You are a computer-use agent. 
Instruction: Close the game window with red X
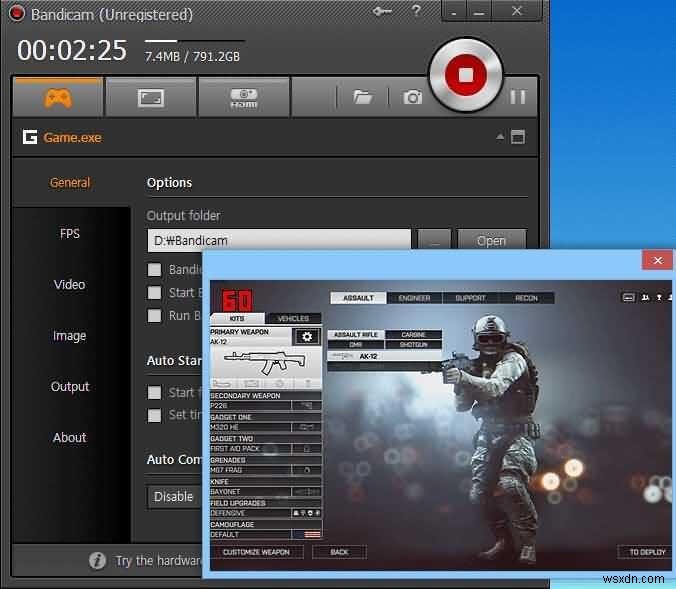pos(657,260)
